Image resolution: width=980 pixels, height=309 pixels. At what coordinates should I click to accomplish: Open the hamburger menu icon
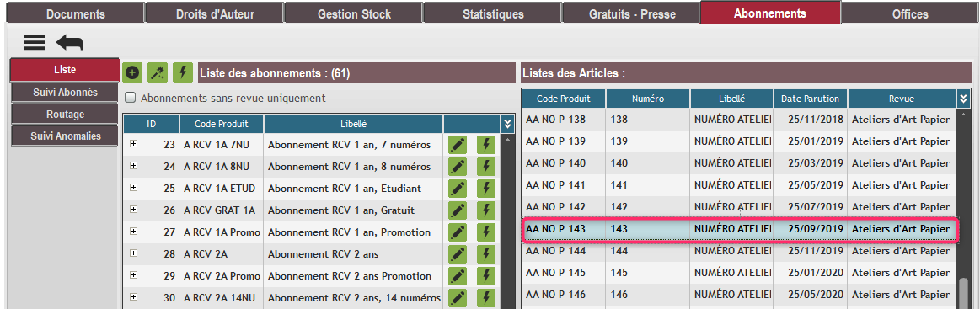[35, 42]
